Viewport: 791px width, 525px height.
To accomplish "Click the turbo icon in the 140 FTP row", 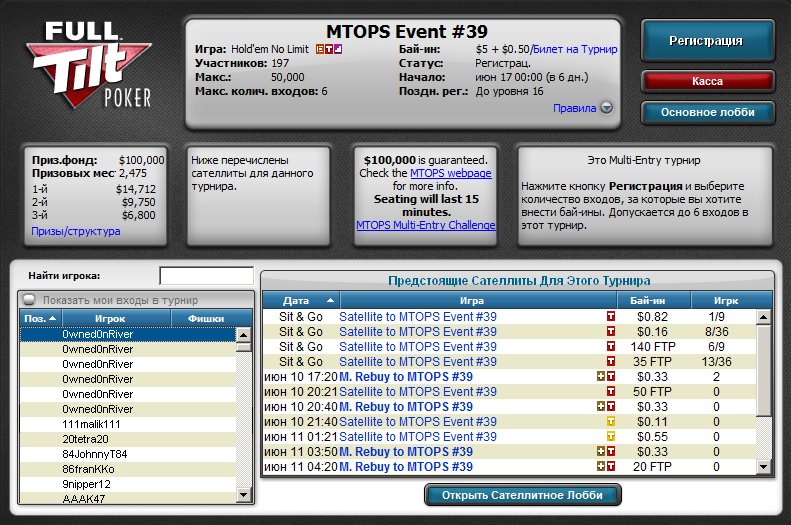I will pos(611,346).
